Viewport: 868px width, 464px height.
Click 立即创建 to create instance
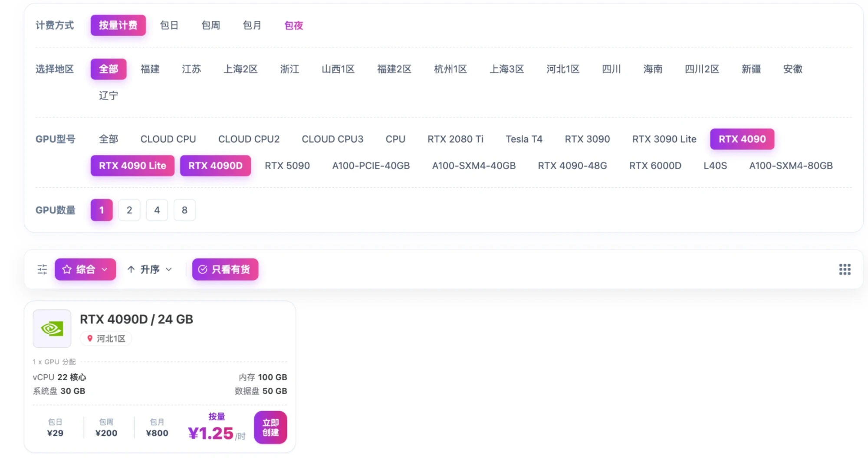270,427
